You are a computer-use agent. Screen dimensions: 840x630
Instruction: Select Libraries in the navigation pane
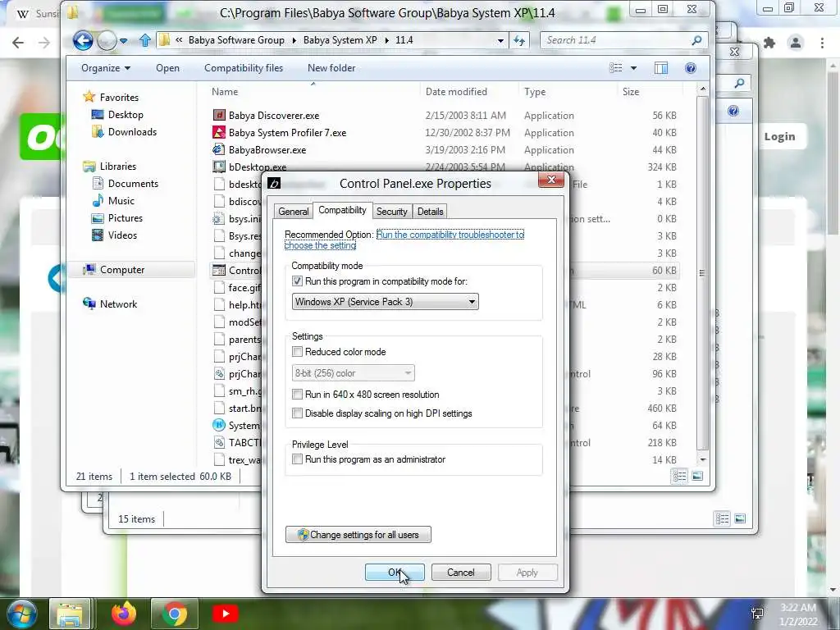118,166
